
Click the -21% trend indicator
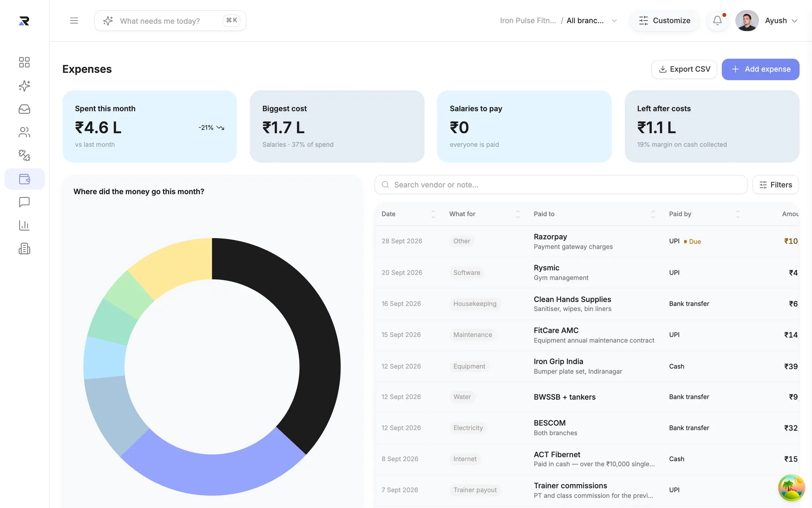point(211,128)
